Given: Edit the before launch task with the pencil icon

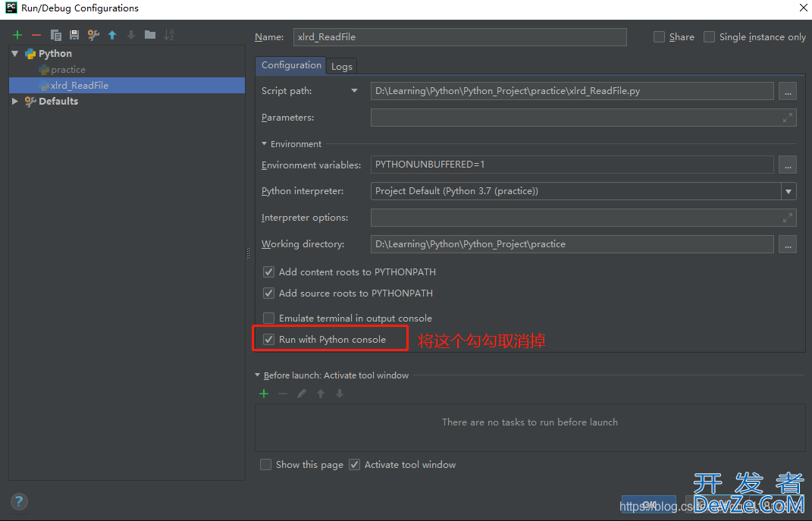Looking at the screenshot, I should tap(302, 394).
